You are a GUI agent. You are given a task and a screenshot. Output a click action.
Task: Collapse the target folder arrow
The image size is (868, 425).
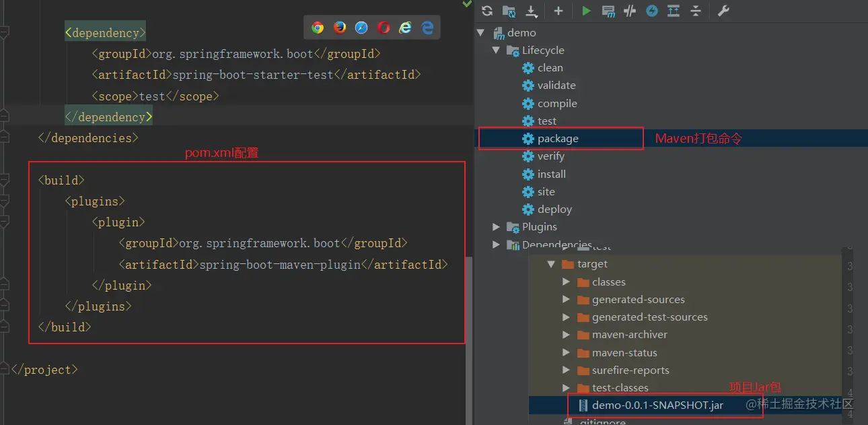(551, 264)
